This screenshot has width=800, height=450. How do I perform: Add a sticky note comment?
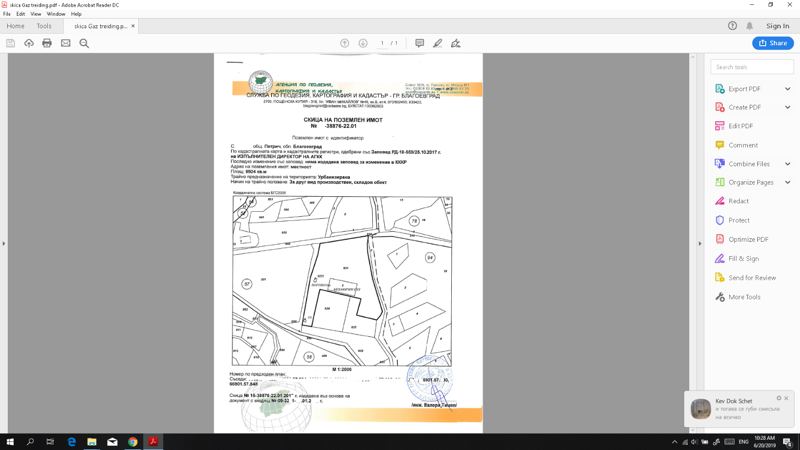click(x=419, y=43)
